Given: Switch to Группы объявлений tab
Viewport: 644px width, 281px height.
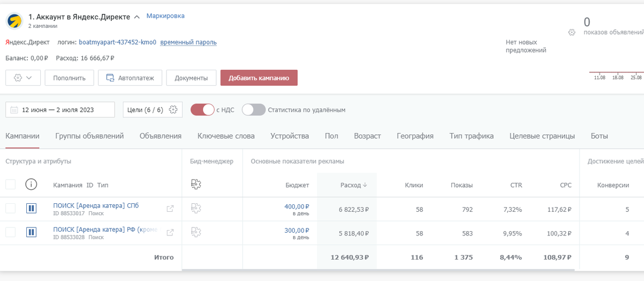Looking at the screenshot, I should click(x=90, y=136).
